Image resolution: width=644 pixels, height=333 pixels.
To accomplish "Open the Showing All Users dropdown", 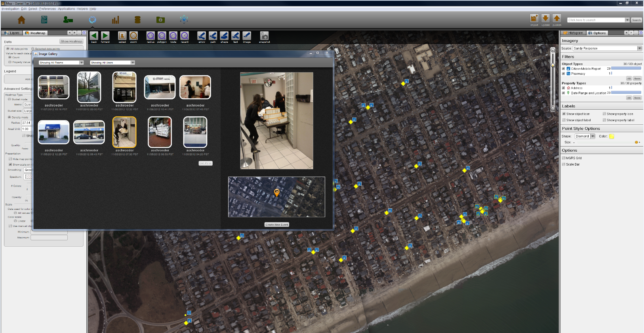I will [112, 63].
